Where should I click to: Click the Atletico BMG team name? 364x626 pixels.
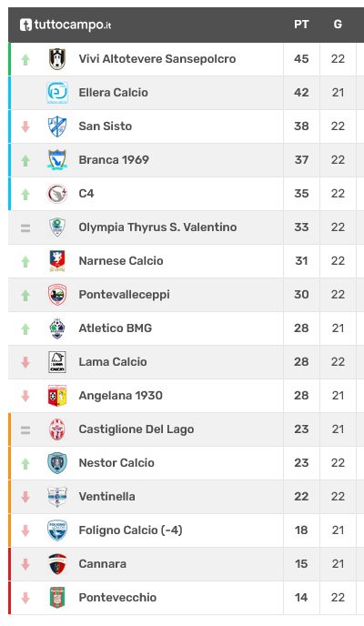[116, 328]
